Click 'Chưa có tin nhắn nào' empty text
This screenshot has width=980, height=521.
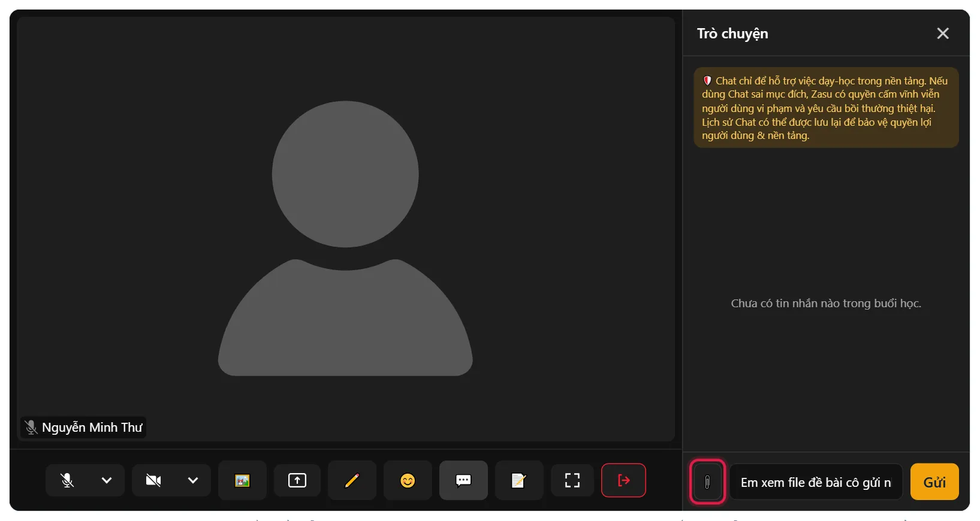[x=826, y=304]
